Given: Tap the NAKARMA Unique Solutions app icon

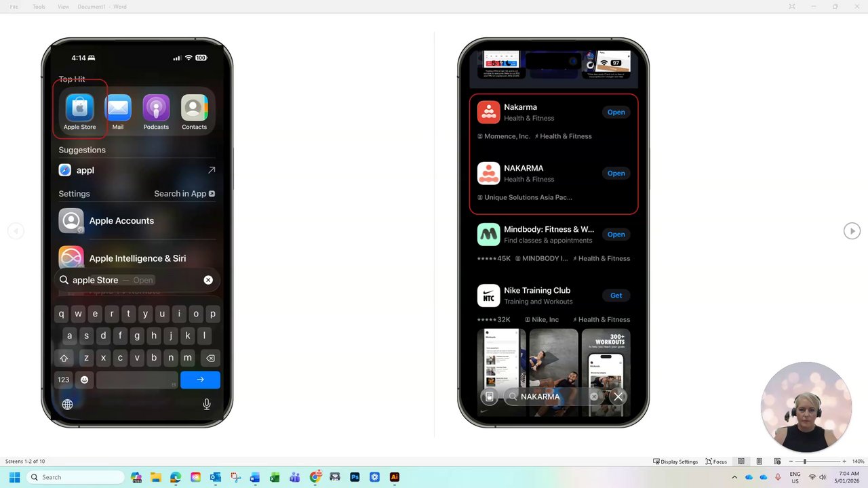Looking at the screenshot, I should 488,173.
